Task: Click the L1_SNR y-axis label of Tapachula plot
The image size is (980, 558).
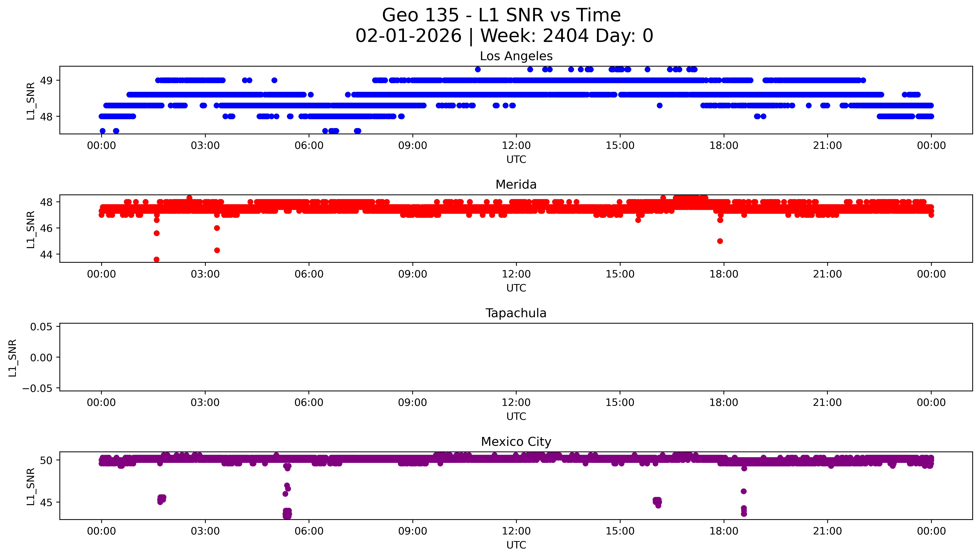Action: (x=13, y=358)
